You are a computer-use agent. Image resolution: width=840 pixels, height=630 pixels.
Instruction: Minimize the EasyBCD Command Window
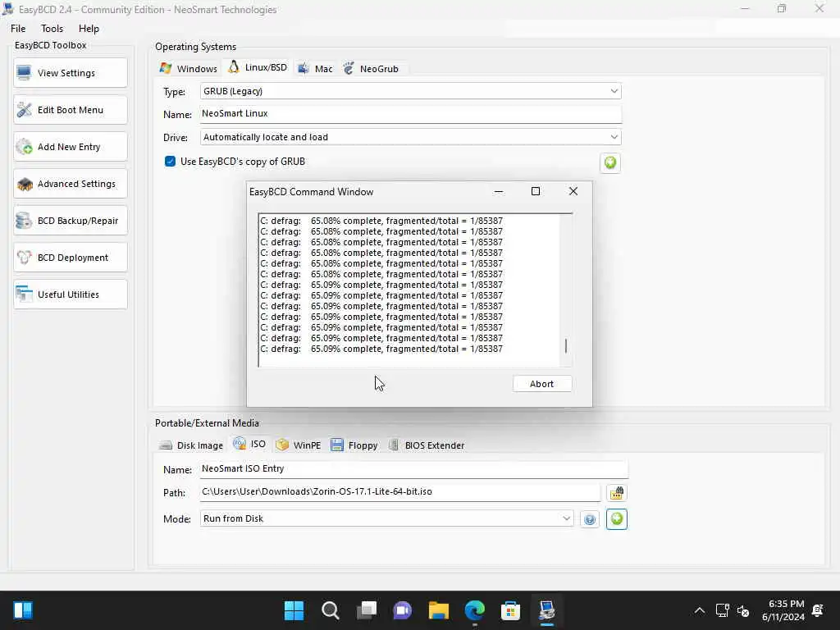[498, 191]
